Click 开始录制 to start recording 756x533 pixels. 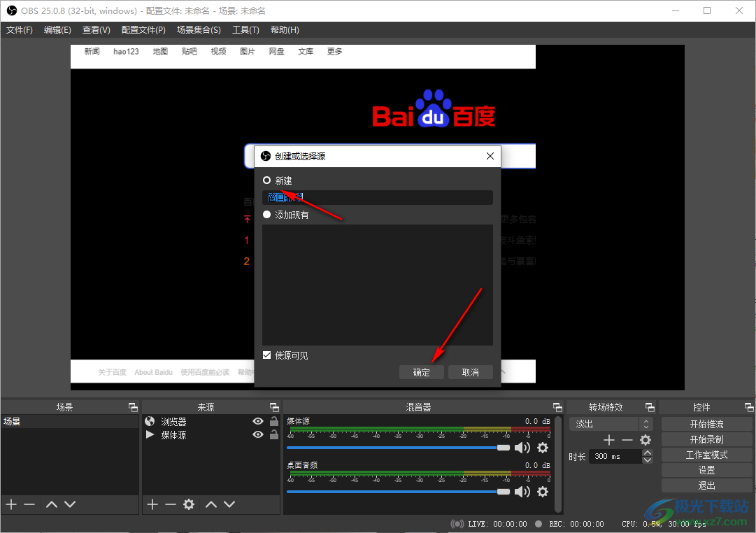(706, 439)
